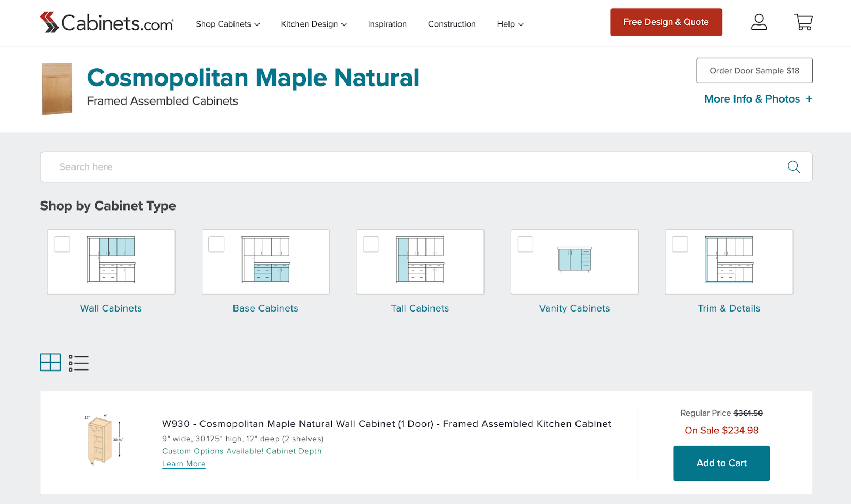Click Framed Assembled Cabinets subtitle
The image size is (851, 504).
(163, 101)
